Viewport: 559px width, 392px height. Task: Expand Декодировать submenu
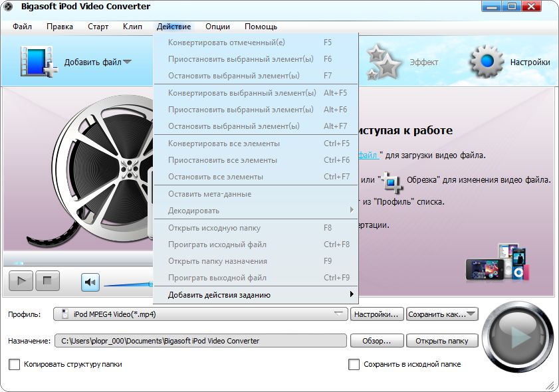pos(256,211)
